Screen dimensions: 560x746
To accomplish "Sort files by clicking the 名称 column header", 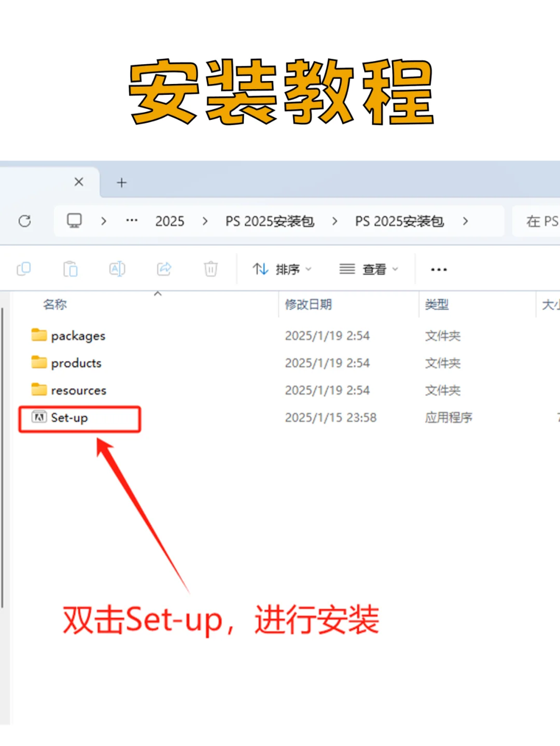I will pos(55,304).
